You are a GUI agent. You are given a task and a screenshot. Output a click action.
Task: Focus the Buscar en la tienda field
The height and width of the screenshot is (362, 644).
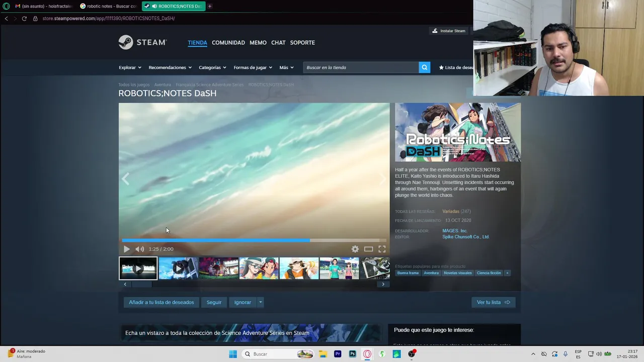point(361,67)
